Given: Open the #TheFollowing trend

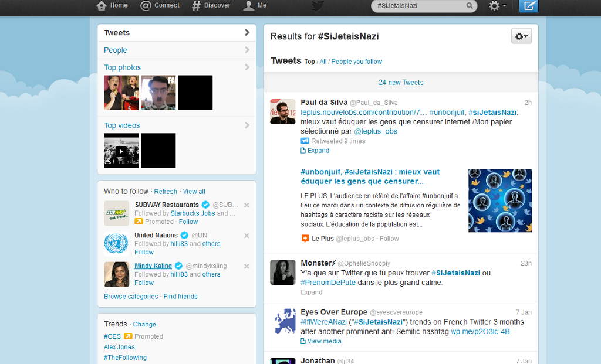Looking at the screenshot, I should (x=126, y=358).
